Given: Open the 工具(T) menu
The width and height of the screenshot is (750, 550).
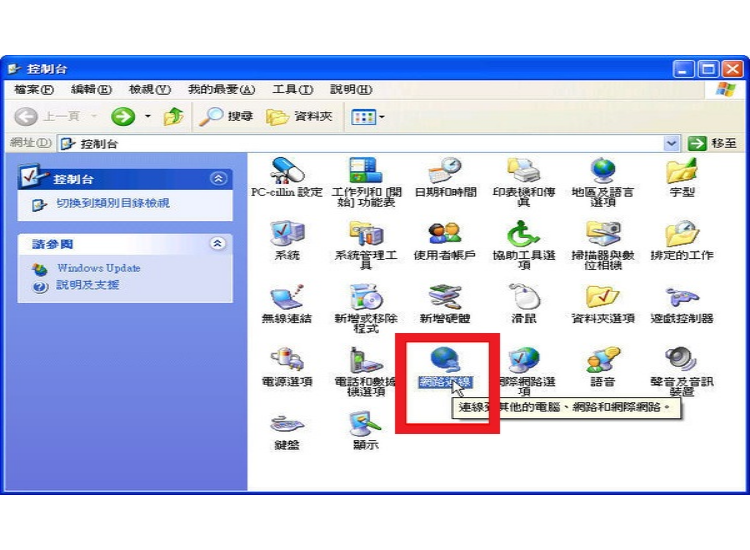Looking at the screenshot, I should tap(292, 90).
